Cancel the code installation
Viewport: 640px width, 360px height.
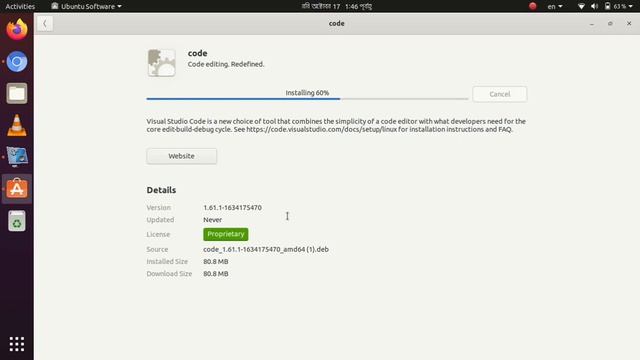click(x=500, y=94)
